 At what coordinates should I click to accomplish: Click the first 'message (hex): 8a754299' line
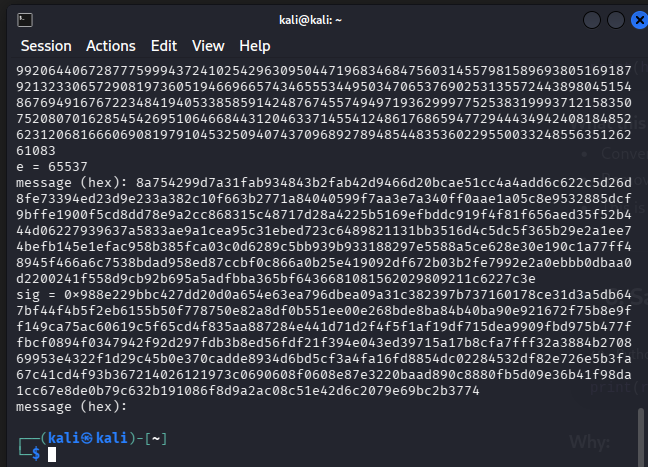point(324,183)
